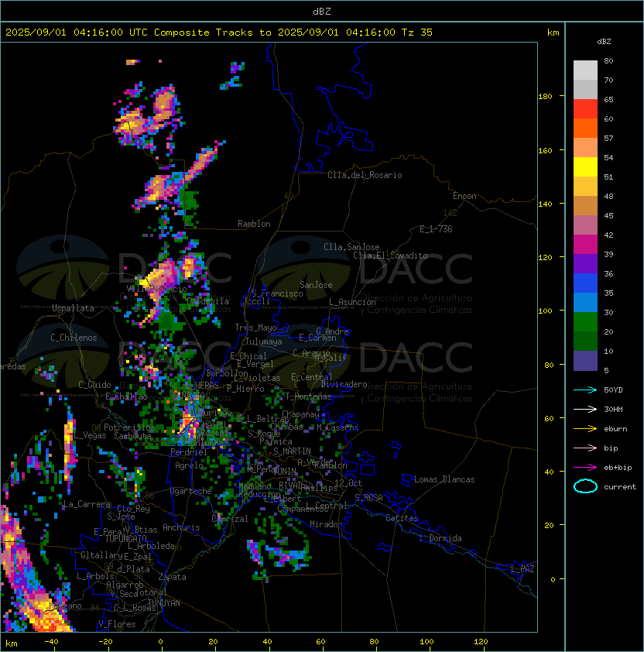Pick the purple 39-36 dBZ swatch
Screen dimensions: 644x652
point(585,264)
